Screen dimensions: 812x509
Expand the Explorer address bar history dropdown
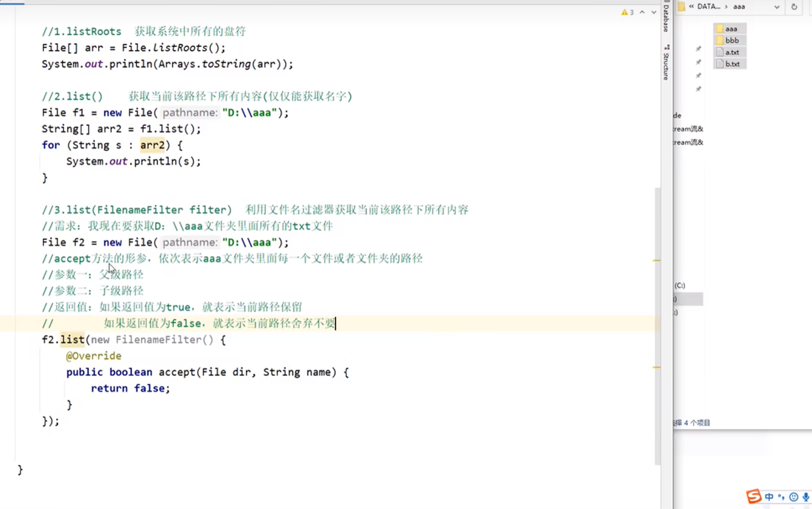coord(776,7)
